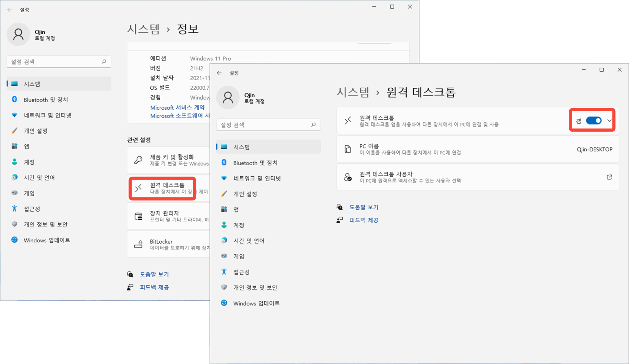Click 피드백 제공 link in rear window

click(x=154, y=287)
